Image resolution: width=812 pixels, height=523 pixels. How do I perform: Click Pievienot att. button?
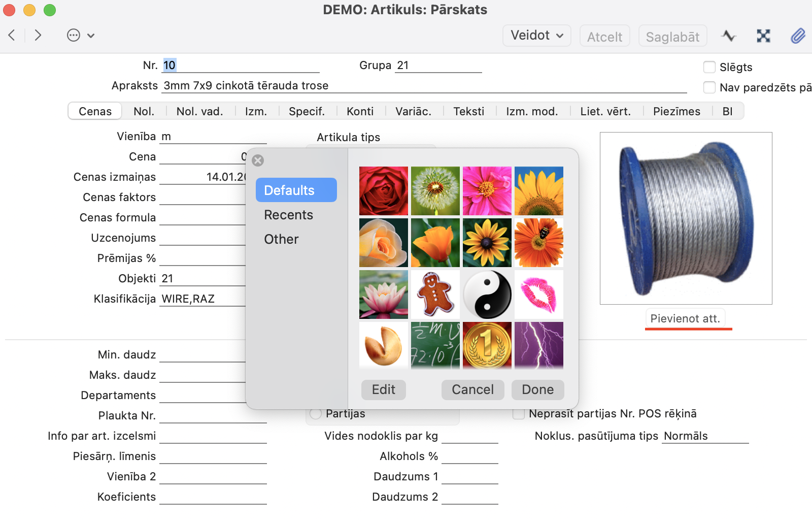click(685, 318)
